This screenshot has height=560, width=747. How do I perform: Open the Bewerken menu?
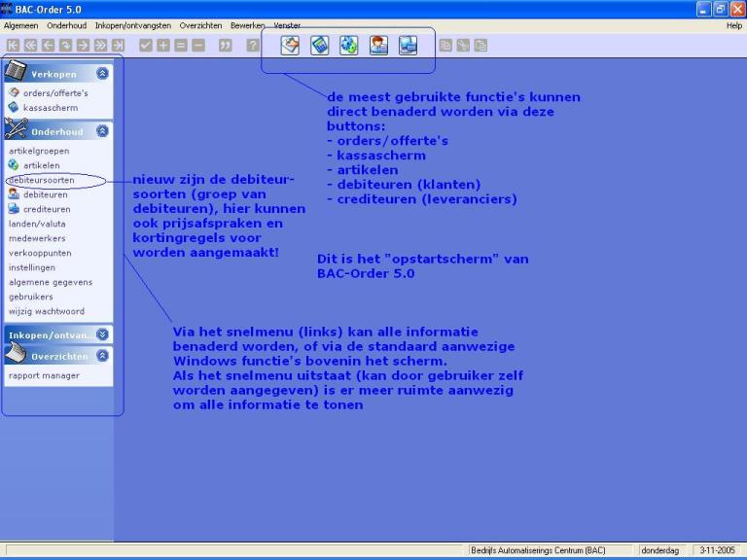tap(248, 25)
